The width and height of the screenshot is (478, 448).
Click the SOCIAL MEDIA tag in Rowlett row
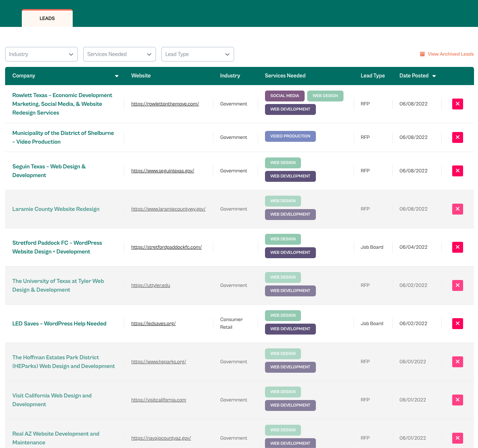[x=285, y=96]
